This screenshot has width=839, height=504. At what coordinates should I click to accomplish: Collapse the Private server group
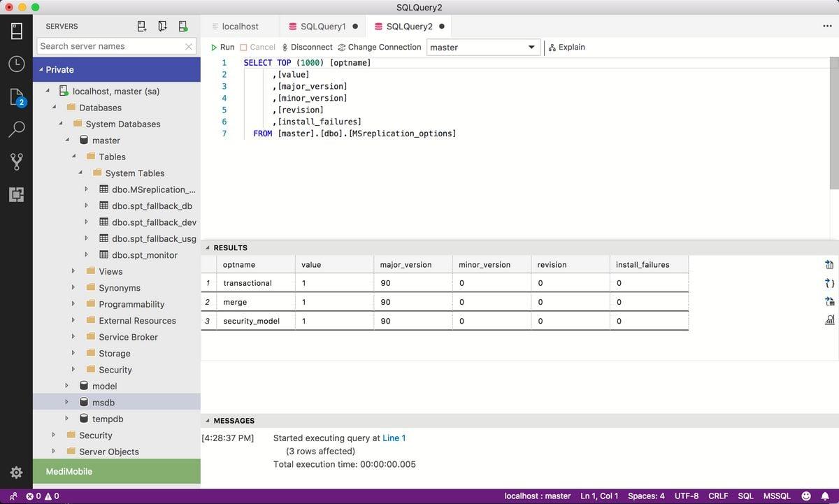coord(41,70)
